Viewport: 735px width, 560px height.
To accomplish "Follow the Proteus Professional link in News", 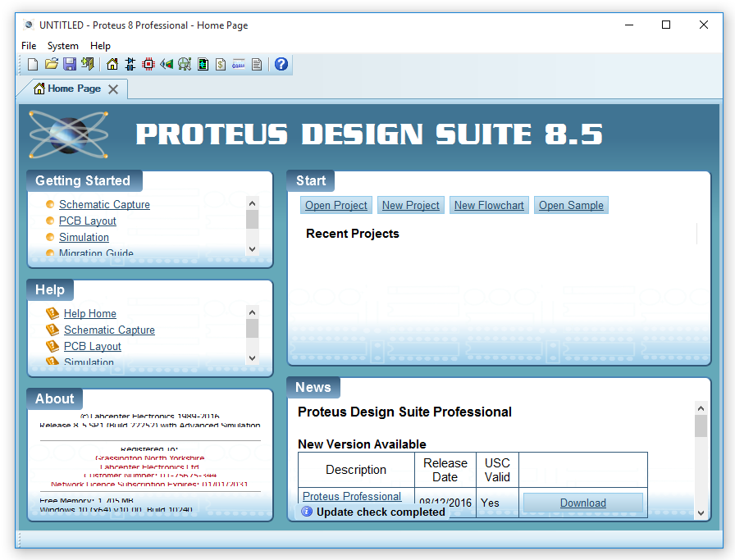I will pos(352,496).
